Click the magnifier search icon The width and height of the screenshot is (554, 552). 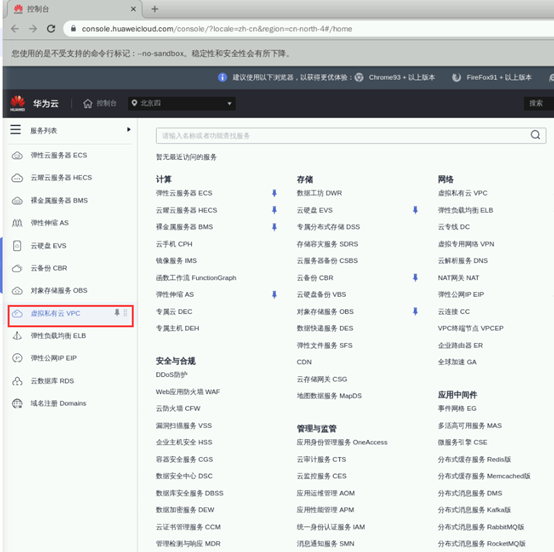click(535, 135)
